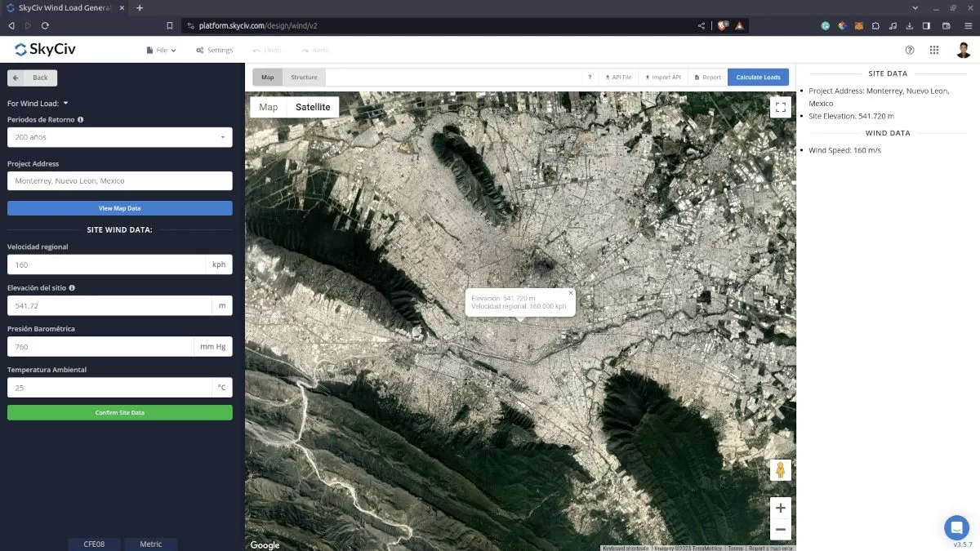Close the elevation info popup on map

[x=571, y=292]
